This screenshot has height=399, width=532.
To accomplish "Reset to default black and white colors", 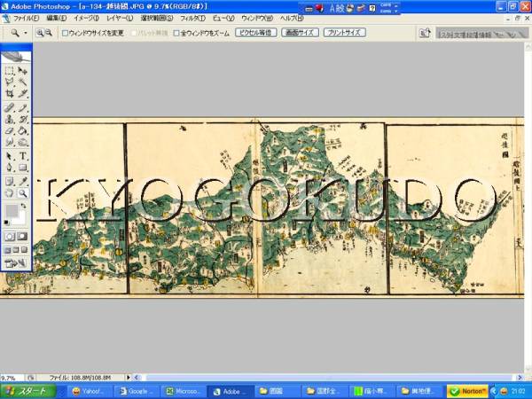I will coord(6,223).
